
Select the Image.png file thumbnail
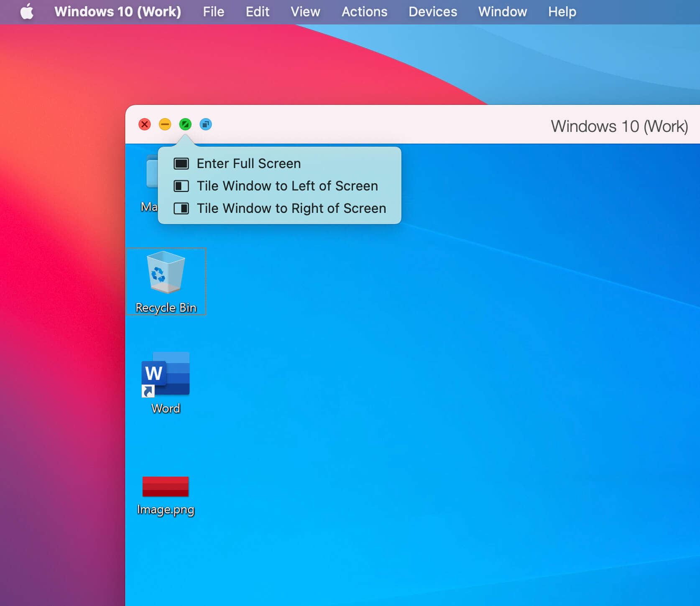tap(166, 486)
